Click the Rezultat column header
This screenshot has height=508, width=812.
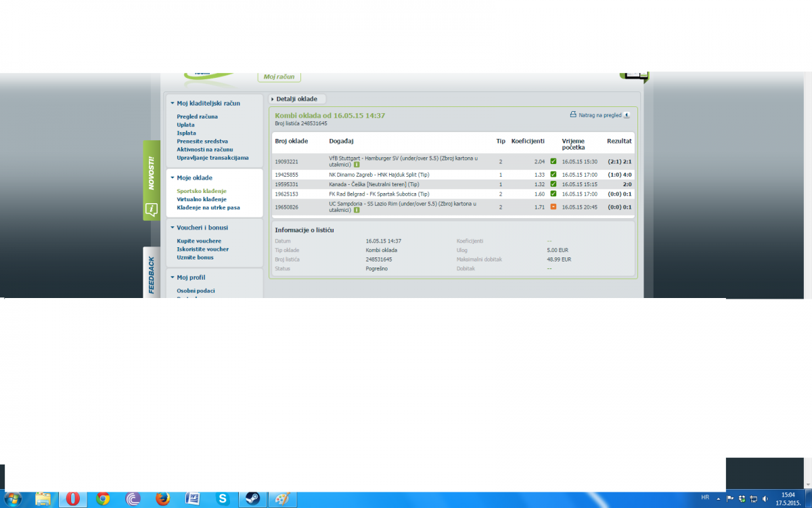(619, 141)
